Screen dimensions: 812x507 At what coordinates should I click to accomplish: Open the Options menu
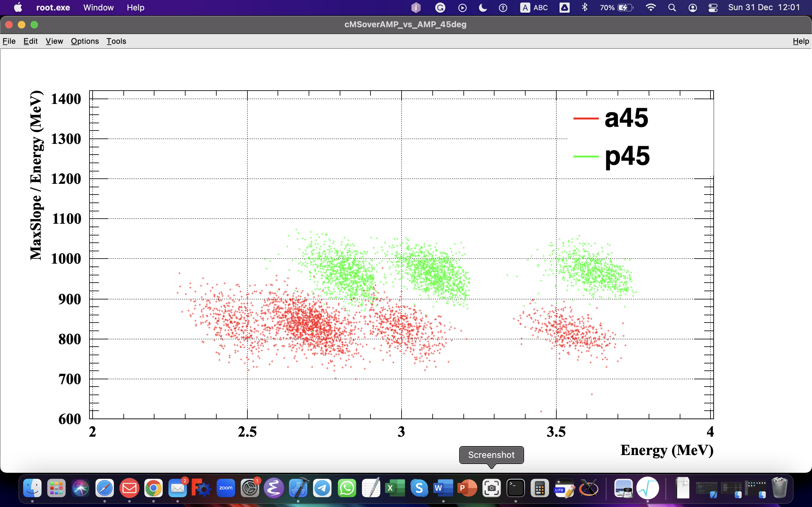click(x=85, y=41)
